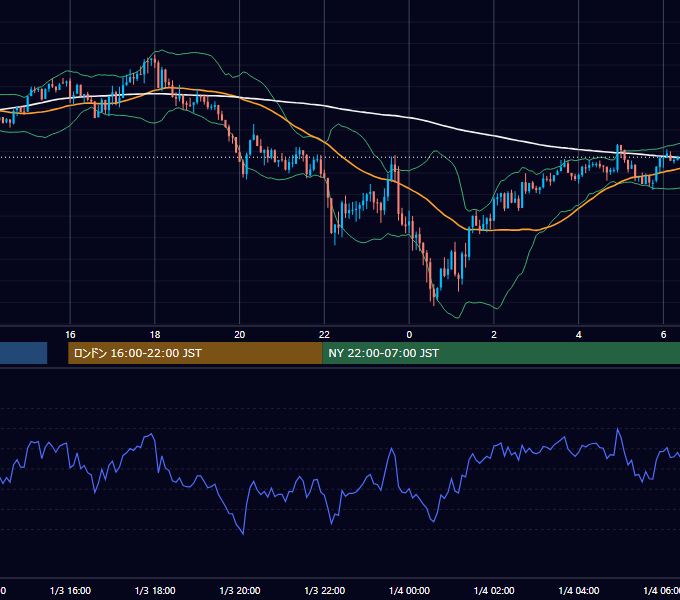Click the 16 hour label on the price chart axis
This screenshot has width=680, height=600.
(70, 335)
